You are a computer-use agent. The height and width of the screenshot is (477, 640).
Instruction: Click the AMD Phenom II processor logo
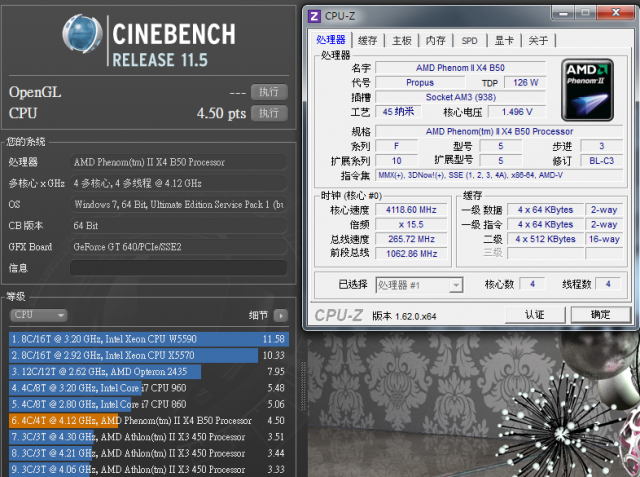587,90
